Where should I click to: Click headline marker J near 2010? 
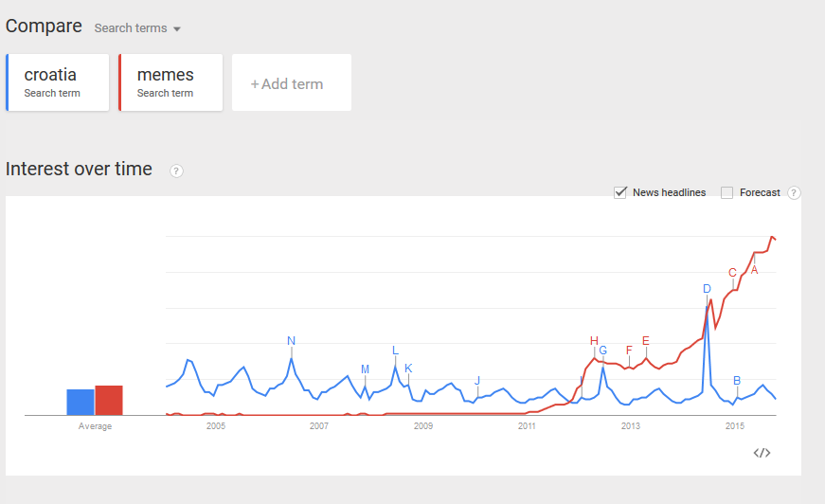coord(477,381)
